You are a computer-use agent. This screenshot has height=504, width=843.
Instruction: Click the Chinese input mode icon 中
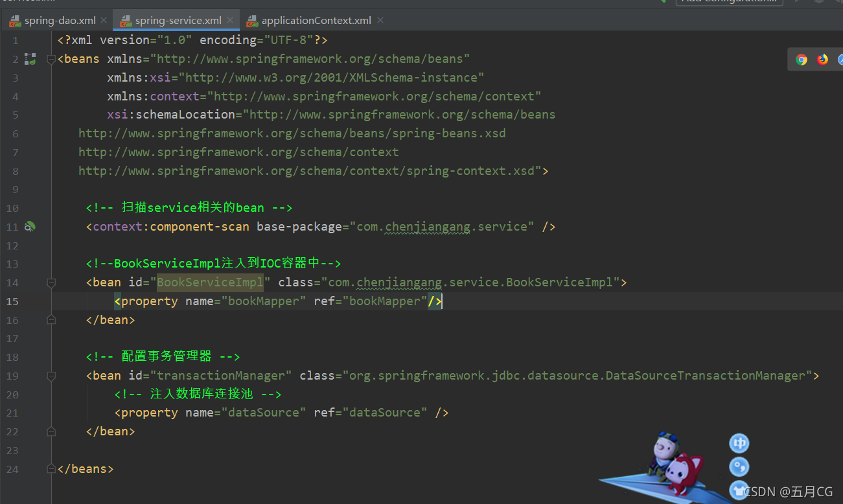(x=739, y=443)
